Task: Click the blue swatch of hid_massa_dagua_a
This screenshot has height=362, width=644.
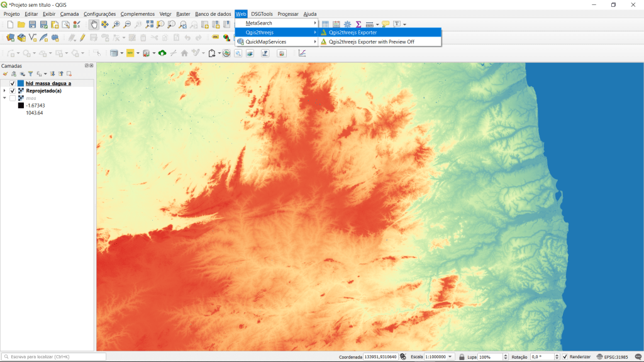Action: (x=22, y=84)
